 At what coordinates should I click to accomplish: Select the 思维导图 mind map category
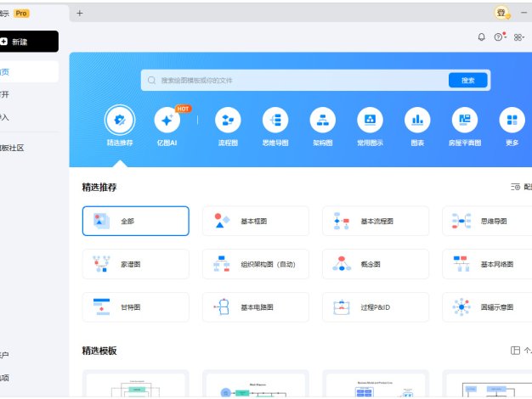point(275,120)
